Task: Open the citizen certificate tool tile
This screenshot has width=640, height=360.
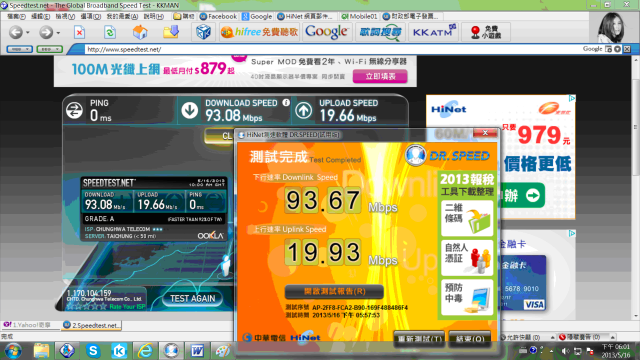Action: (x=467, y=258)
